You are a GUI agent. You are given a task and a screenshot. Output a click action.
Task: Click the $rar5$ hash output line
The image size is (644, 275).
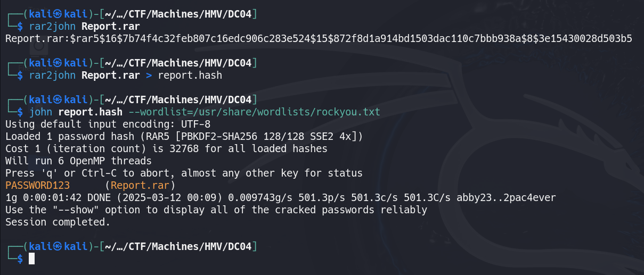[x=319, y=39]
